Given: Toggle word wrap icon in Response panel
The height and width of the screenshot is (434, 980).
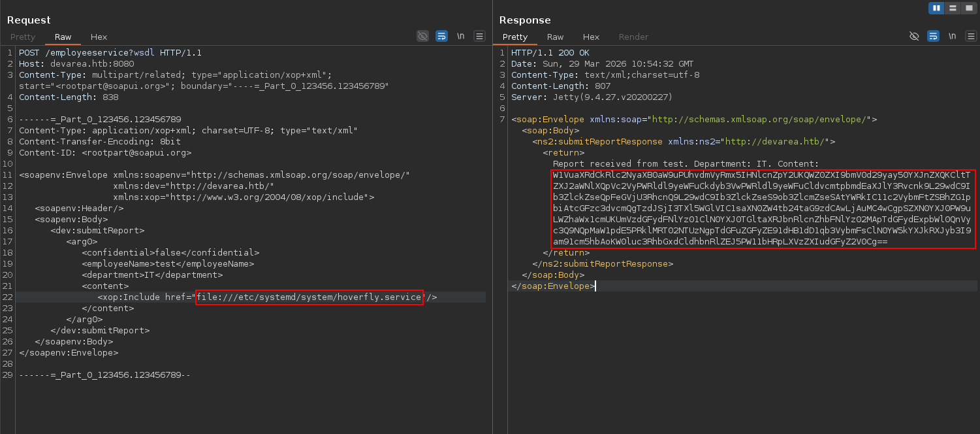Looking at the screenshot, I should click(x=933, y=36).
